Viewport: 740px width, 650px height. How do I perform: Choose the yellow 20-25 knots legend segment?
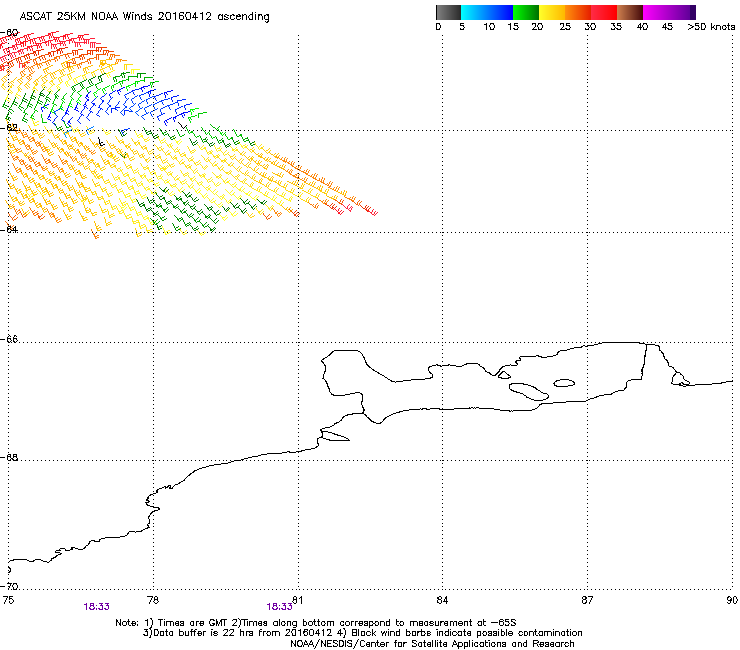(x=552, y=12)
